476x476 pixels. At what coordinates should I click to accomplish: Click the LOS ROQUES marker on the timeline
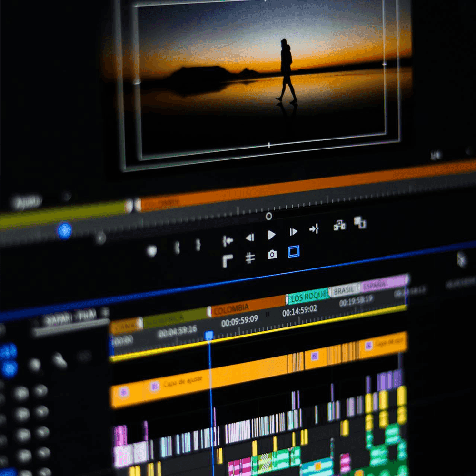tap(308, 296)
